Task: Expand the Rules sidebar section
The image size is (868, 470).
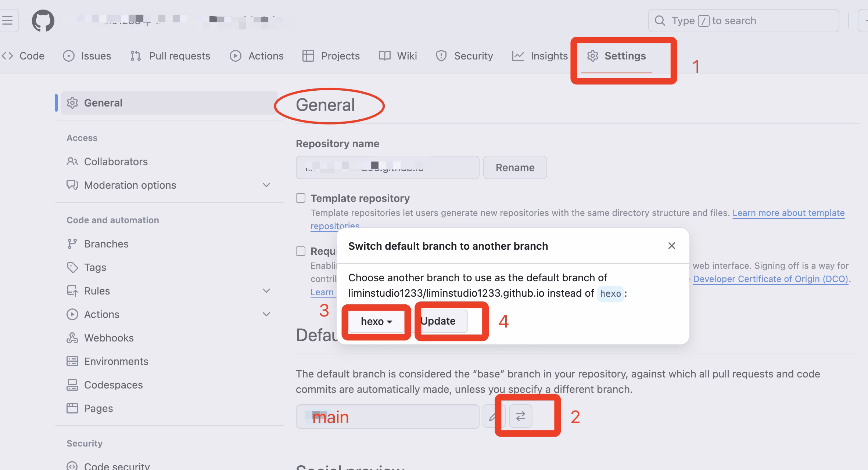Action: (x=266, y=291)
